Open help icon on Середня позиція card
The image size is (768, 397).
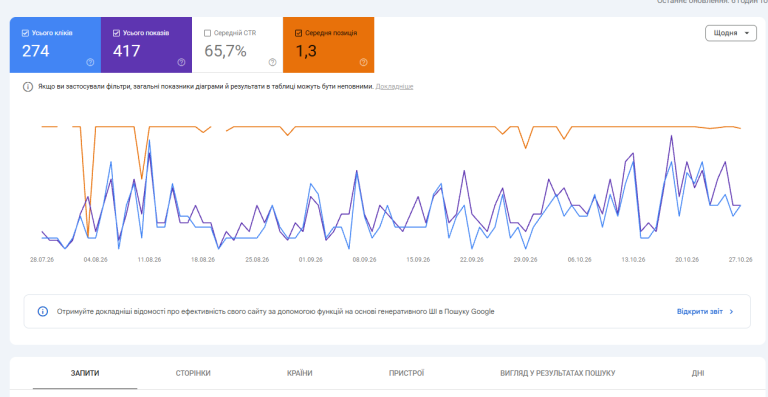tap(363, 62)
